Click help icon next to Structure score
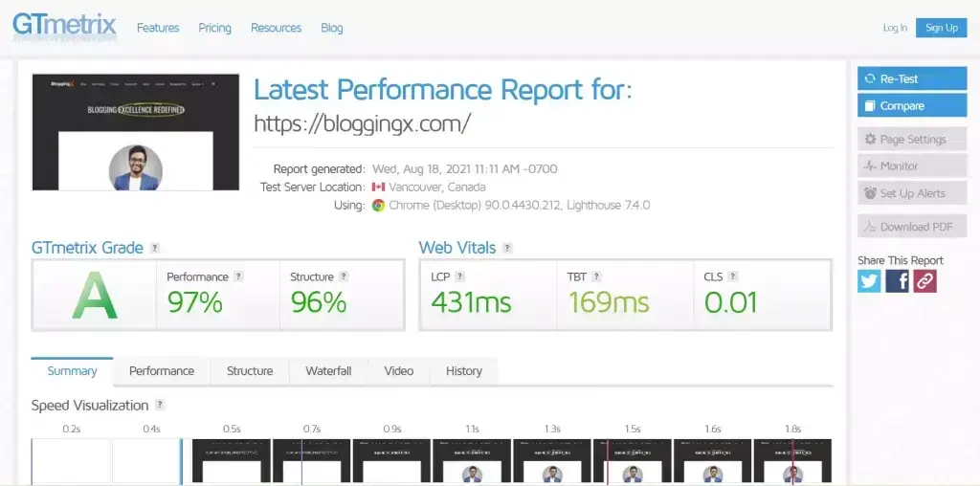Viewport: 980px width, 486px height. pos(344,276)
